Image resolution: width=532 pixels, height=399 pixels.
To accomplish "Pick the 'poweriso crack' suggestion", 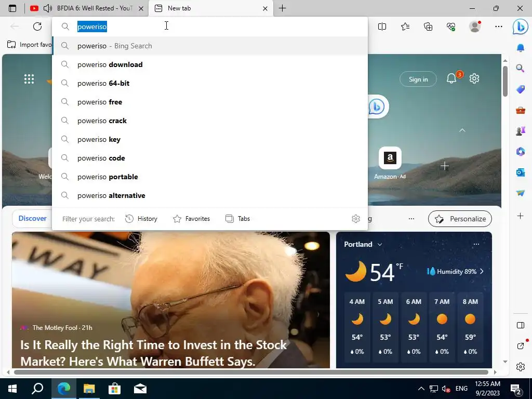I will click(x=210, y=121).
